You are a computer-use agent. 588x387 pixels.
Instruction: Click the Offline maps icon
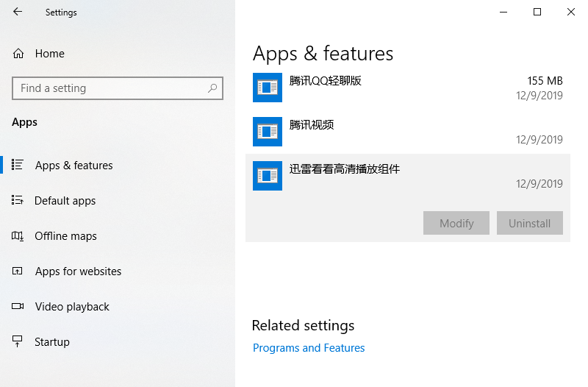[x=17, y=235]
